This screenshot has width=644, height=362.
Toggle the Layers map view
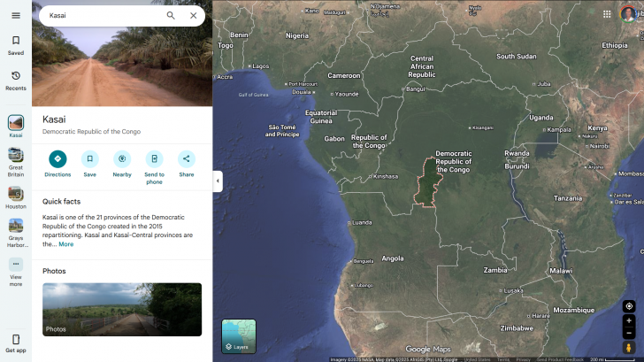pos(239,336)
